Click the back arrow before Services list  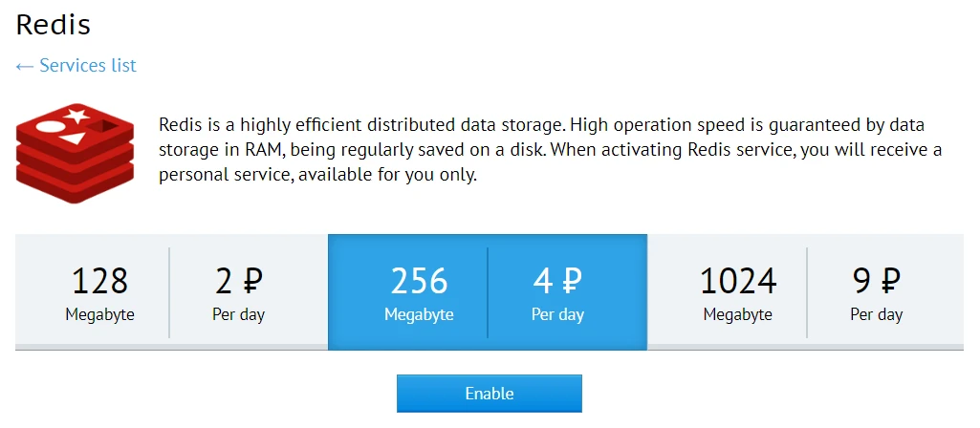coord(25,66)
